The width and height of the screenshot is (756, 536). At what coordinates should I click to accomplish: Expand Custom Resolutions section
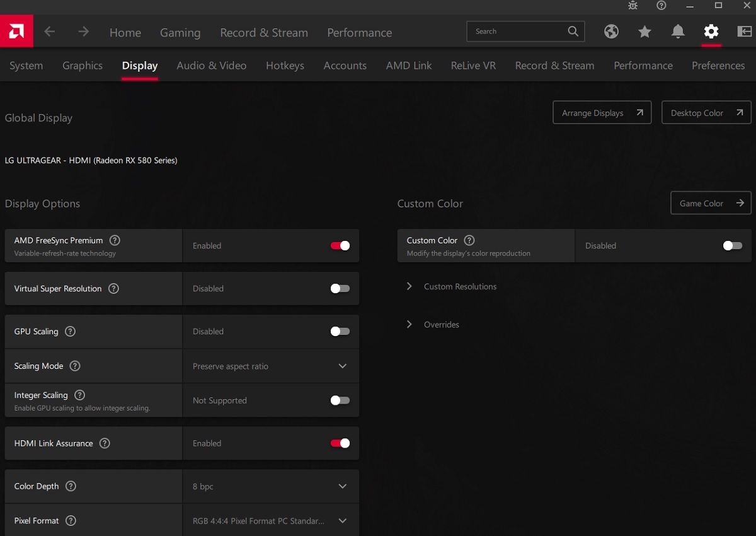pos(452,286)
